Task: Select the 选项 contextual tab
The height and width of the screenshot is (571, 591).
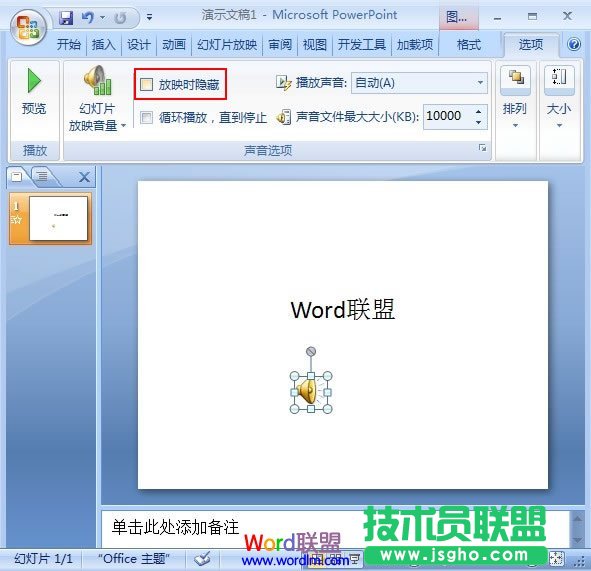Action: [x=531, y=45]
